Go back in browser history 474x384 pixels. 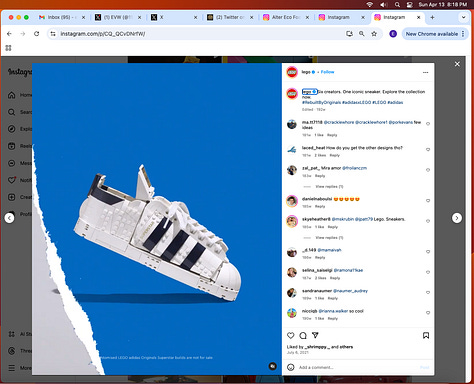(9, 34)
